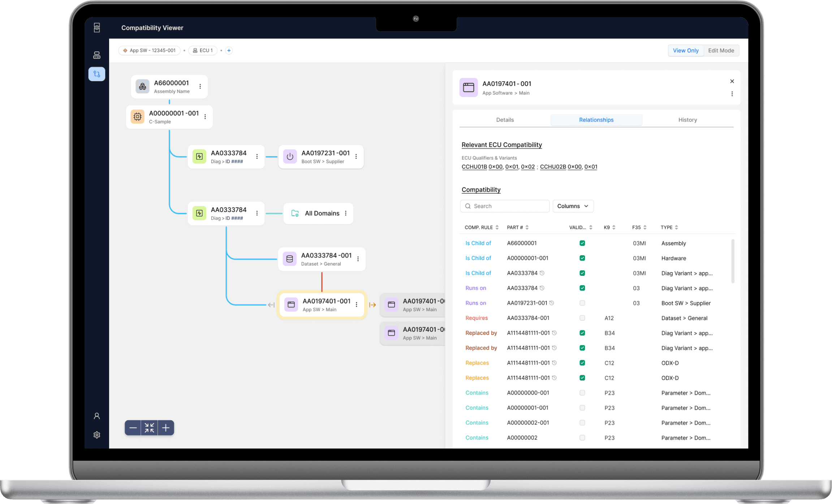This screenshot has height=504, width=832.
Task: Click the orange expand arrow beside AA0197401-001
Action: pos(372,305)
